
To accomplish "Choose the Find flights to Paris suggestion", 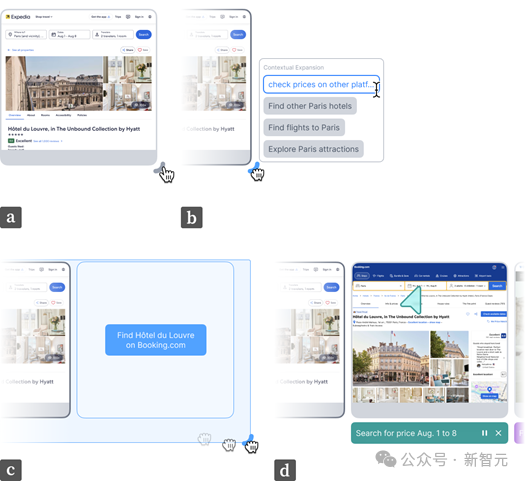I will point(304,128).
